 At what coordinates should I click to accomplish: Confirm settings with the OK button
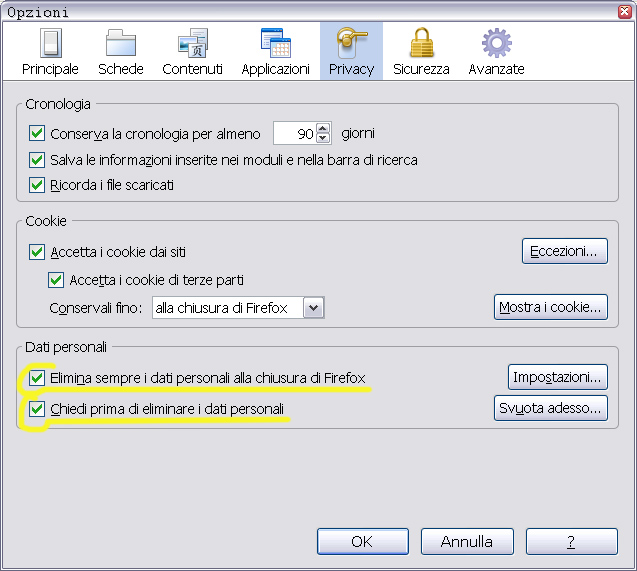(x=363, y=541)
